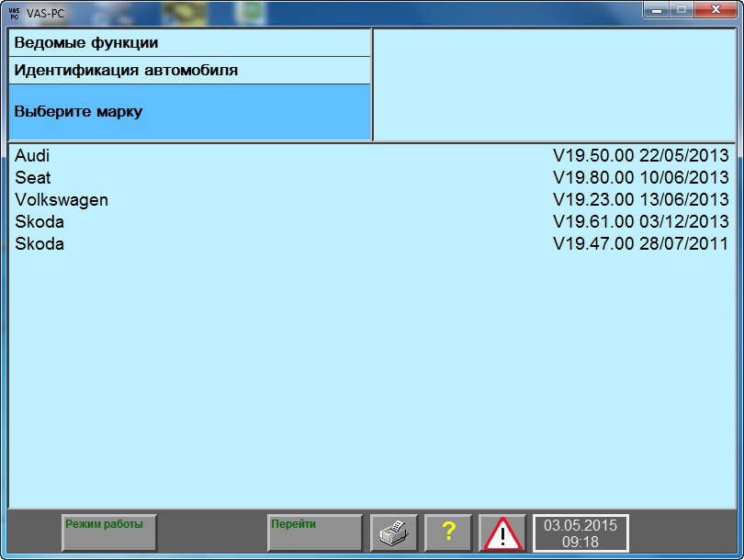The height and width of the screenshot is (560, 744).
Task: Click the Выберите марку highlighted header
Action: (x=190, y=112)
